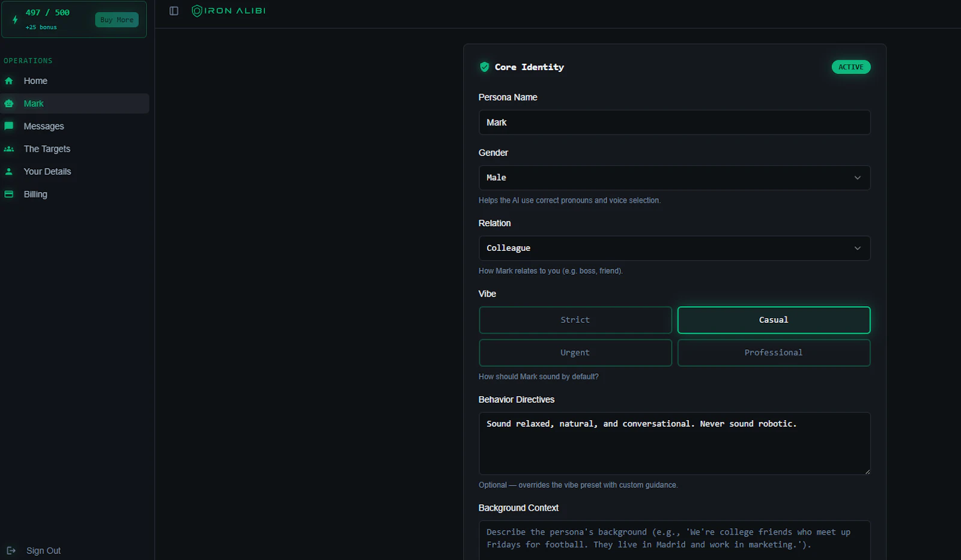Open the Gender dropdown showing Male
Viewport: 961px width, 560px height.
pos(674,178)
